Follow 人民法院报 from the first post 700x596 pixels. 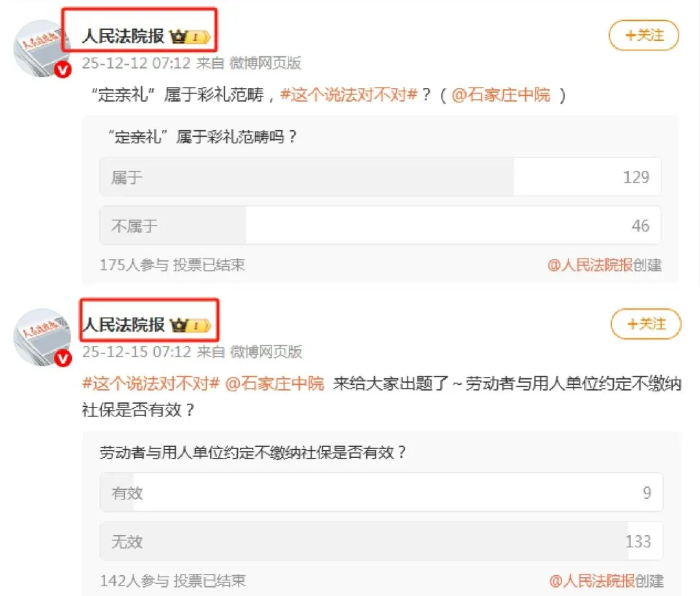click(644, 35)
